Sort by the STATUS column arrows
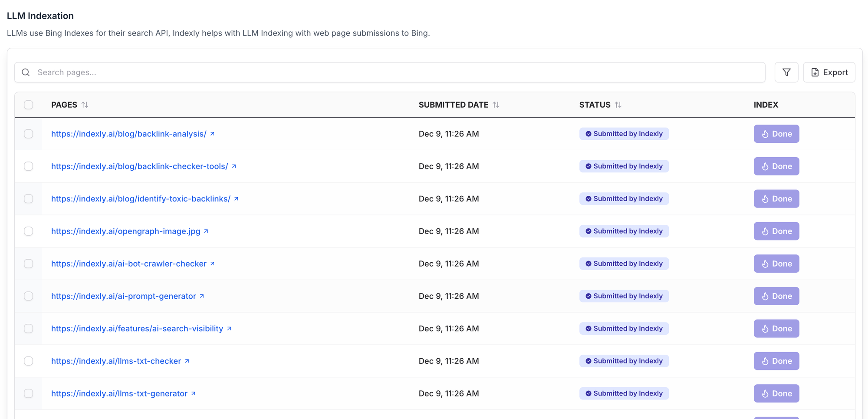This screenshot has width=868, height=419. tap(618, 105)
